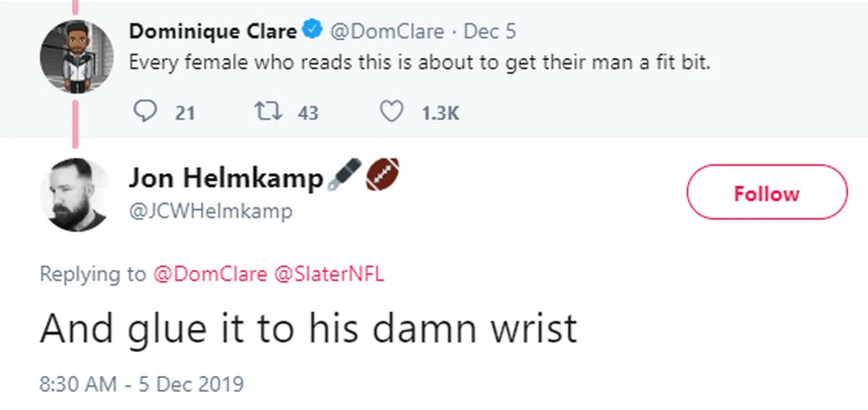The image size is (868, 410).
Task: Click the pen emoji beside Jon Helmkamp
Action: 343,176
